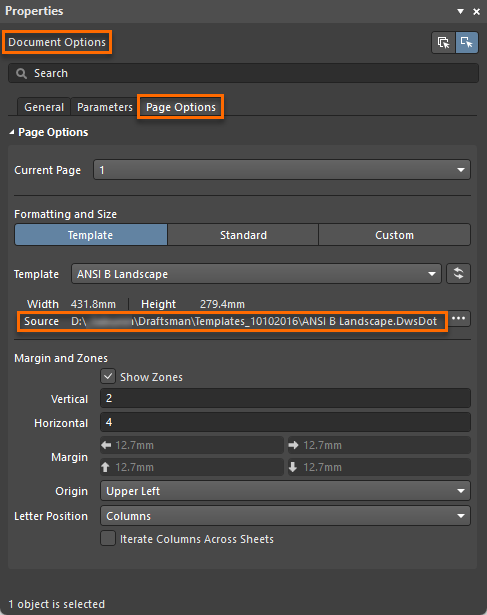The height and width of the screenshot is (615, 487).
Task: Open the Current Page dropdown
Action: pos(282,170)
